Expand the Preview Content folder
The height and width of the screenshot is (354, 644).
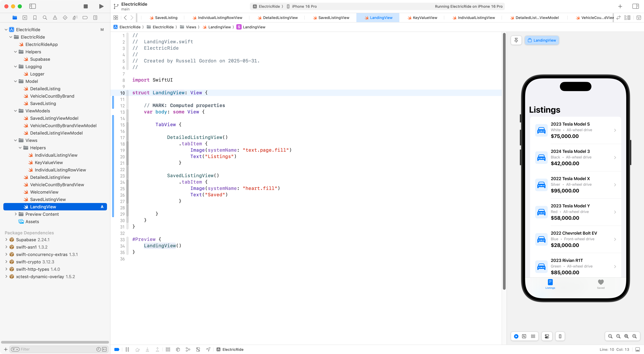[x=15, y=214]
